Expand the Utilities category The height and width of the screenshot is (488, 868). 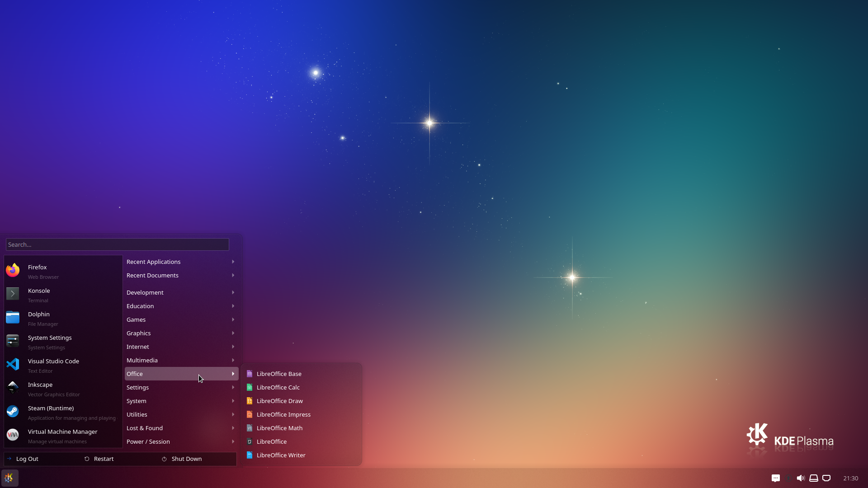181,414
